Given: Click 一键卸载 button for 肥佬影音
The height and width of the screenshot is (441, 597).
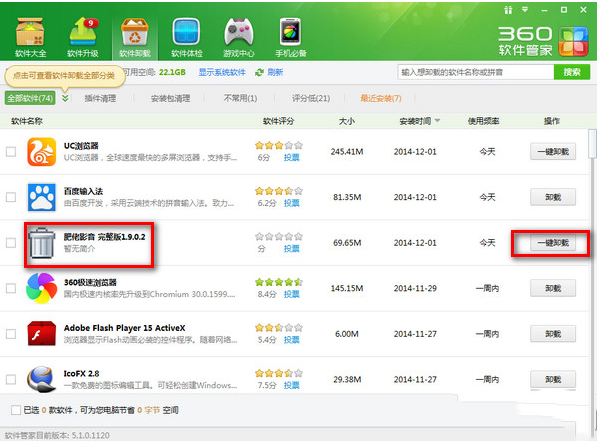Looking at the screenshot, I should (553, 243).
